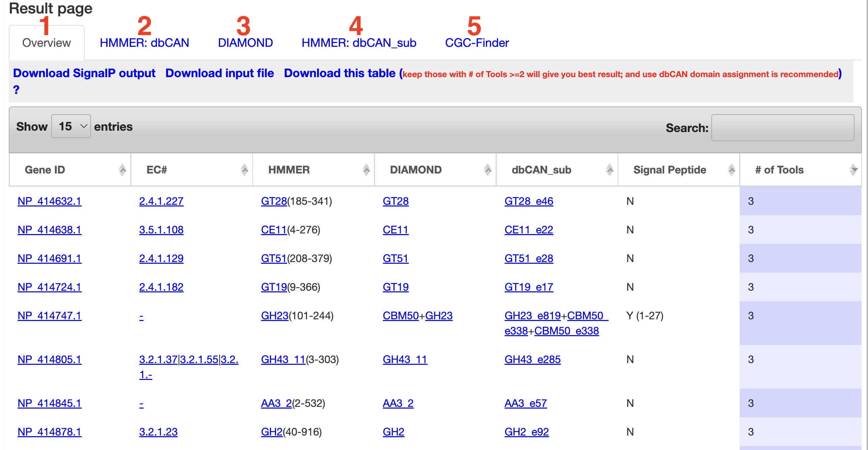Open the DIAMOND results tab
Viewport: 868px width, 450px height.
click(x=245, y=43)
